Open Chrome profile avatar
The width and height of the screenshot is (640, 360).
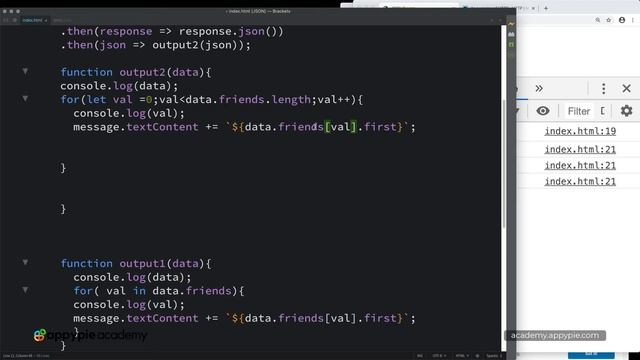coord(622,20)
